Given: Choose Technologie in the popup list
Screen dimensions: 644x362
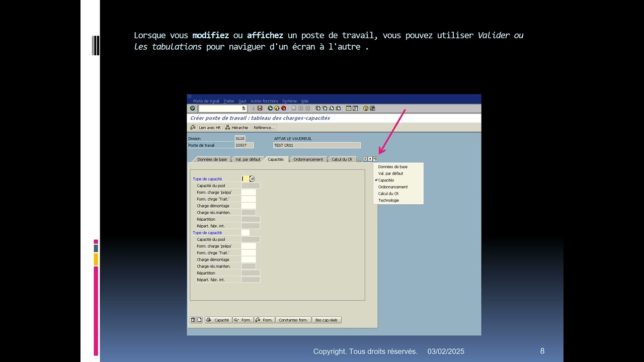Looking at the screenshot, I should click(x=398, y=200).
